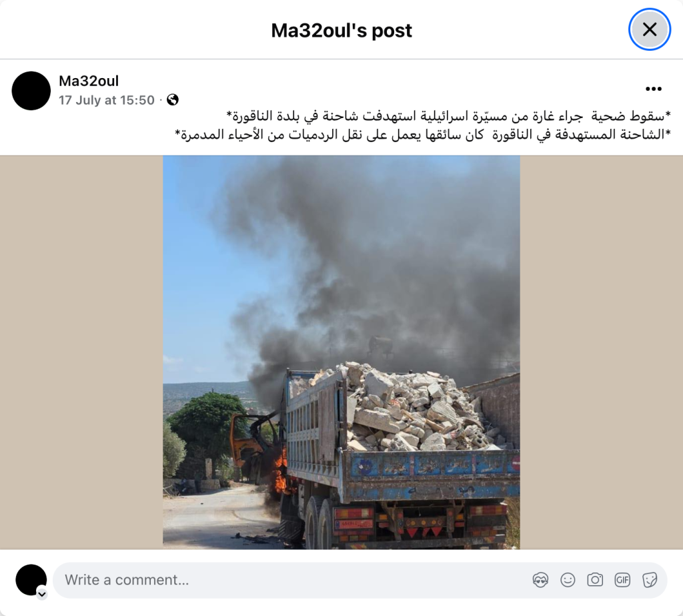Open the three-dot post options menu
This screenshot has height=616, width=683.
point(654,89)
